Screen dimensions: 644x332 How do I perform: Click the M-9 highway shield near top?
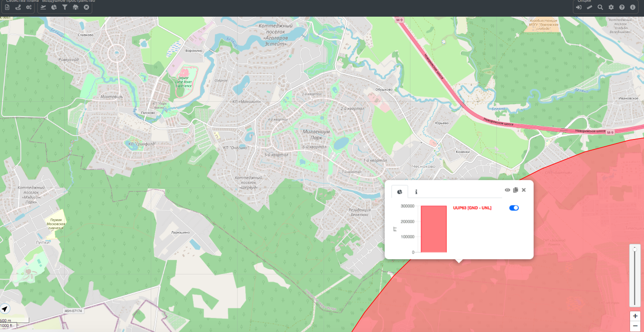pos(399,20)
